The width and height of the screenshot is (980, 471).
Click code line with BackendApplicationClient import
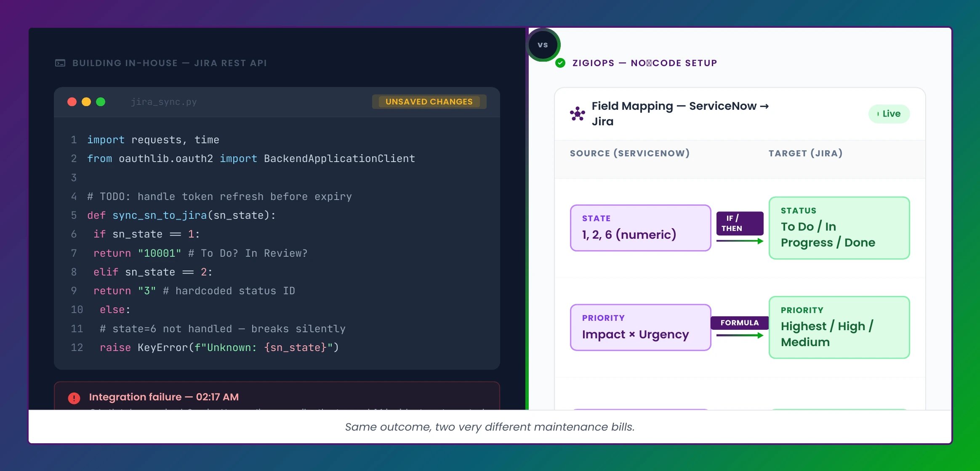pos(251,159)
